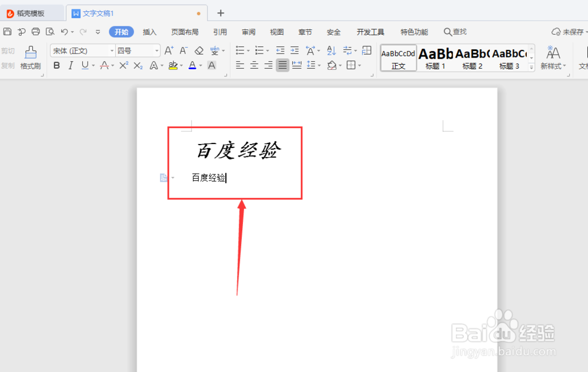This screenshot has width=588, height=372.
Task: Switch to the 引用 (References) tab
Action: coord(220,32)
